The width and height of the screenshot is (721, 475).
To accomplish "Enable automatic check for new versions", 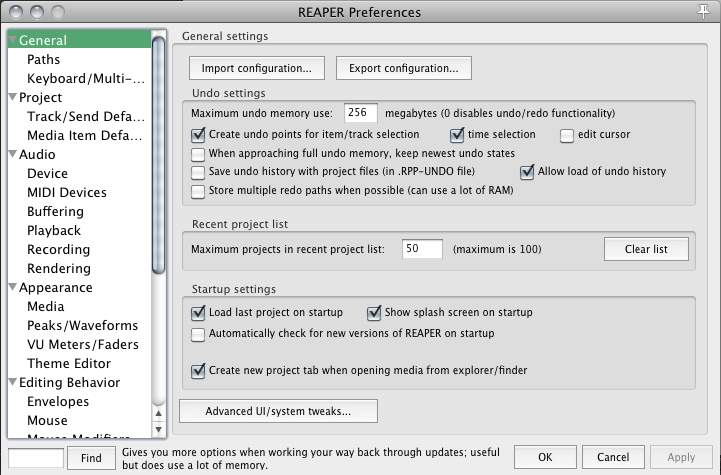I will click(x=198, y=334).
